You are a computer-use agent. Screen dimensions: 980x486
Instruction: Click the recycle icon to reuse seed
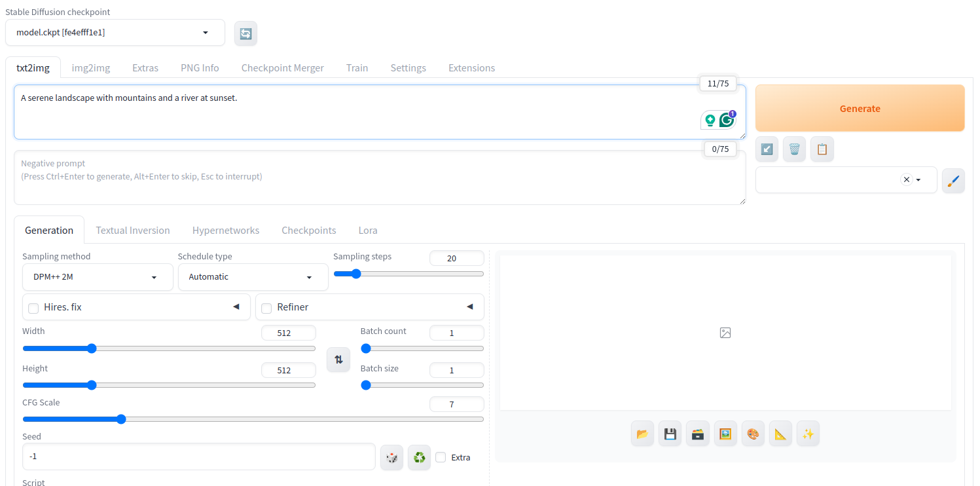pos(419,457)
